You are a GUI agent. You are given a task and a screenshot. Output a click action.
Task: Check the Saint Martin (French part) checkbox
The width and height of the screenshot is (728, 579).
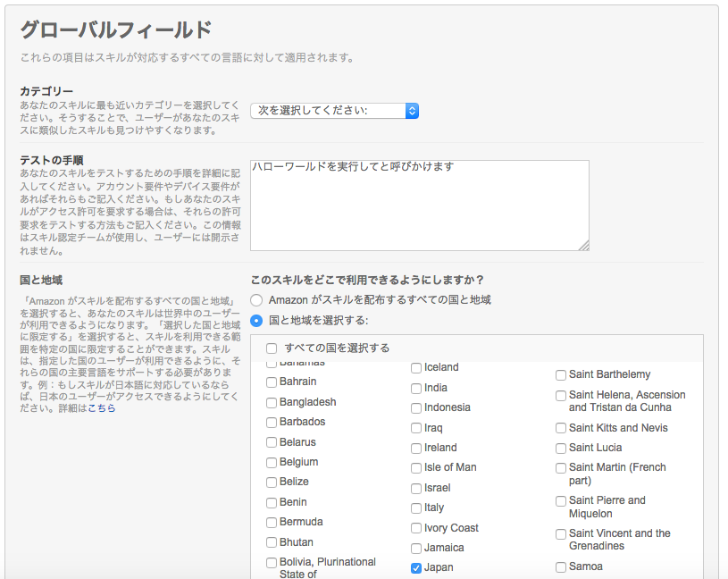[561, 468]
